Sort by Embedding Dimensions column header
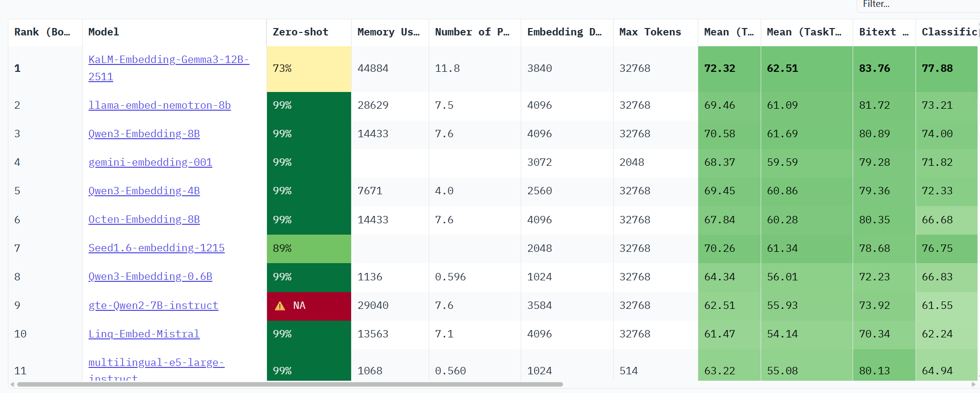Screen dimensions: 980x393 point(564,32)
